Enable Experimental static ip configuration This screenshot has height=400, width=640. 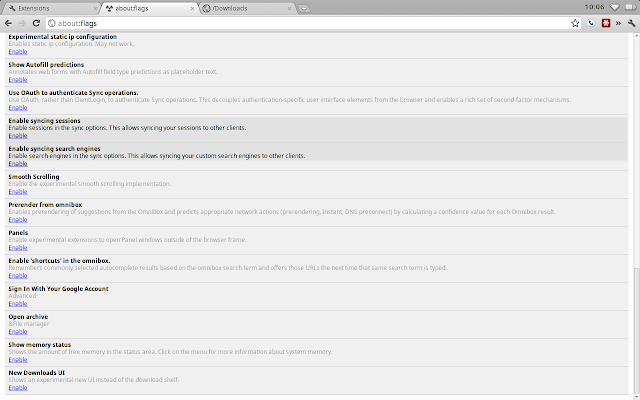click(x=18, y=52)
